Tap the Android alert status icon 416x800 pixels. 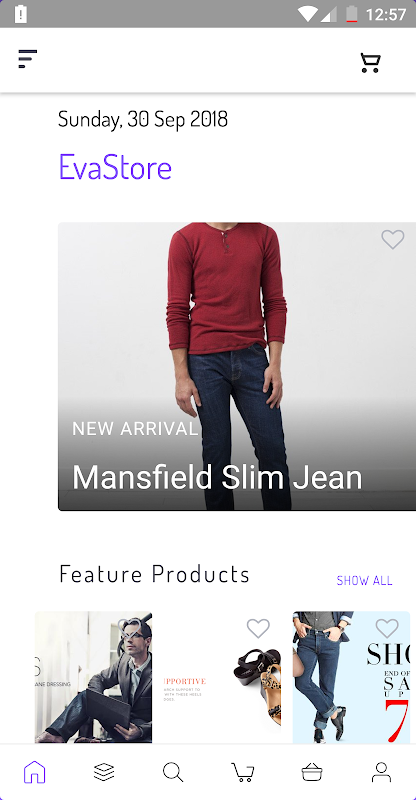pos(20,14)
